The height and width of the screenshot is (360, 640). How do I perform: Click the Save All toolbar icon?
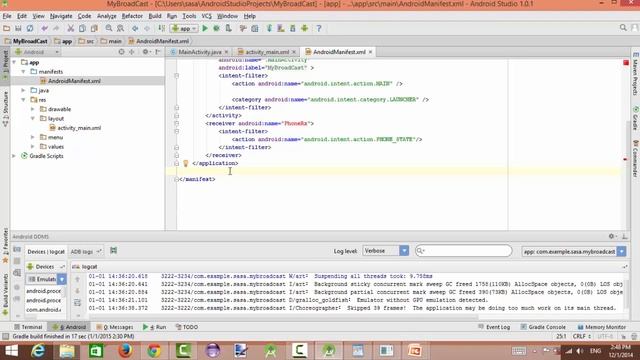(x=18, y=28)
